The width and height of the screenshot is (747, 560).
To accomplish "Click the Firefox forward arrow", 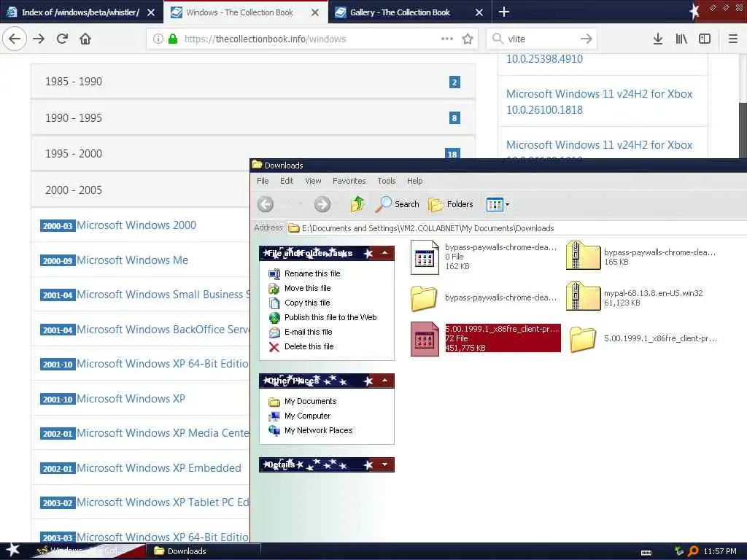I will [39, 39].
